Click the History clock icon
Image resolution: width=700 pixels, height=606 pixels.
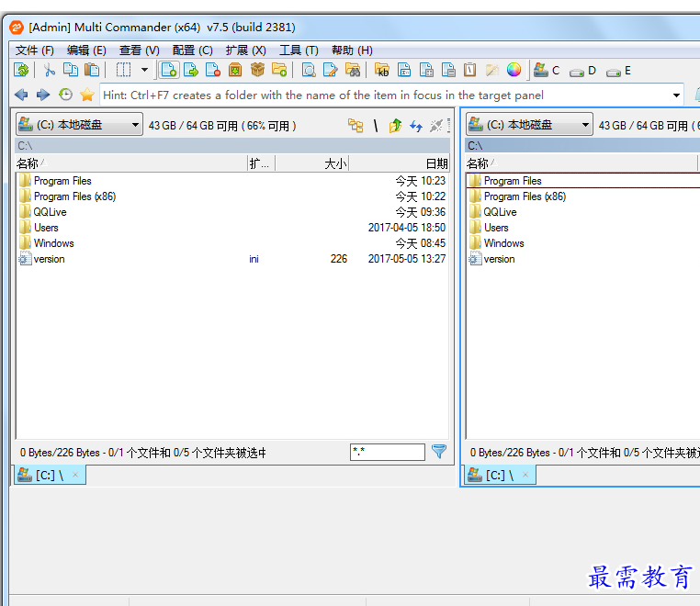click(x=65, y=95)
